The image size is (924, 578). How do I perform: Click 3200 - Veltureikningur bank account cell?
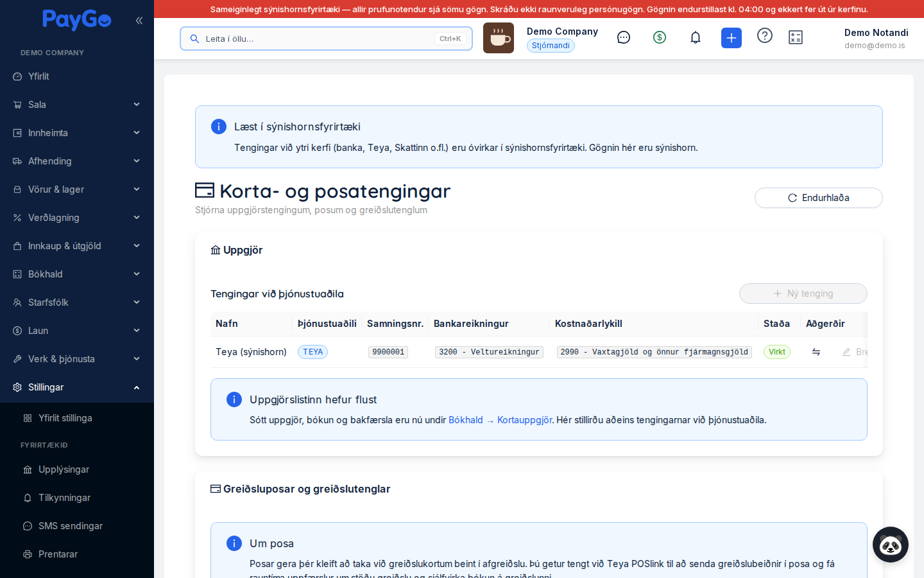(489, 352)
